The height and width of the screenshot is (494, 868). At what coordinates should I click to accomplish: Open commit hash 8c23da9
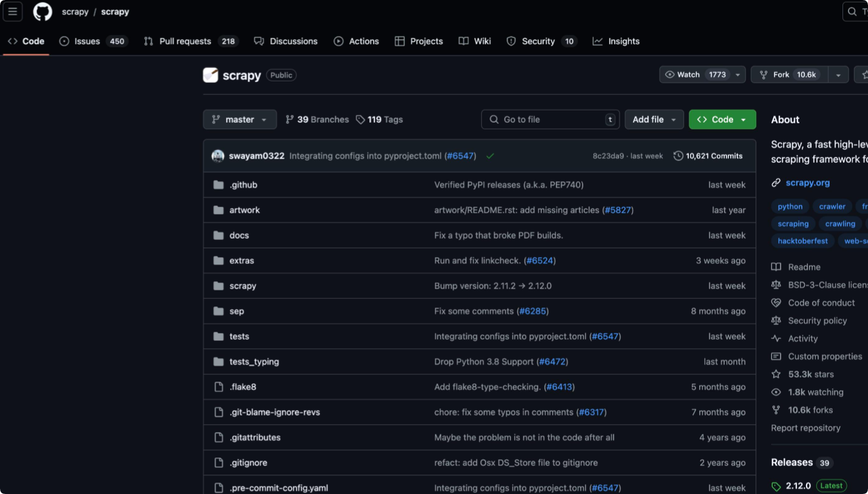coord(608,156)
